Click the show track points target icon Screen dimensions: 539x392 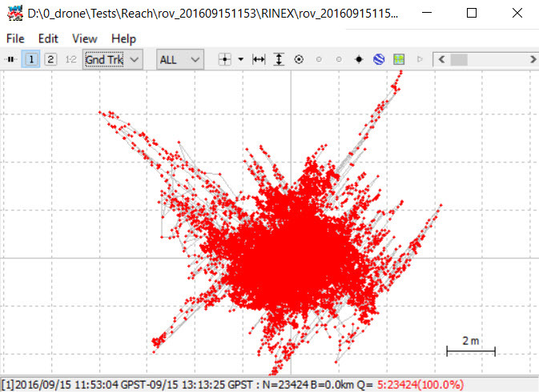coord(299,59)
